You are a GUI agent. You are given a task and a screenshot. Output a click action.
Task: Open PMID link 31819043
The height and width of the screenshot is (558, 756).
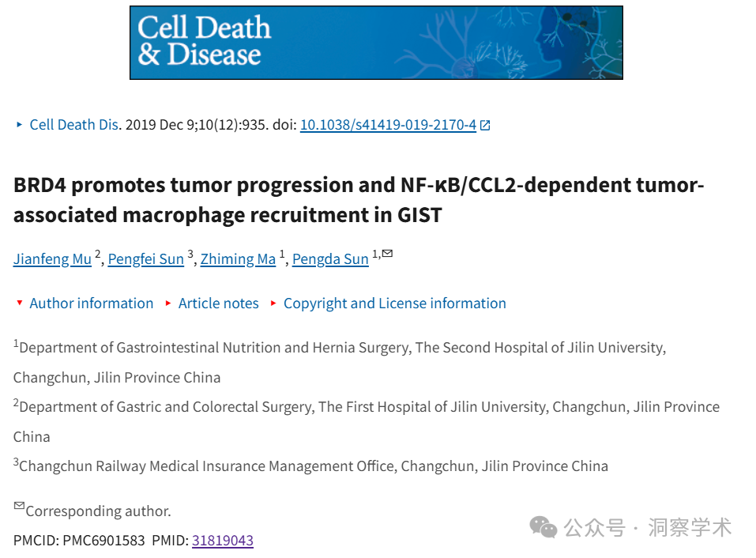coord(222,541)
